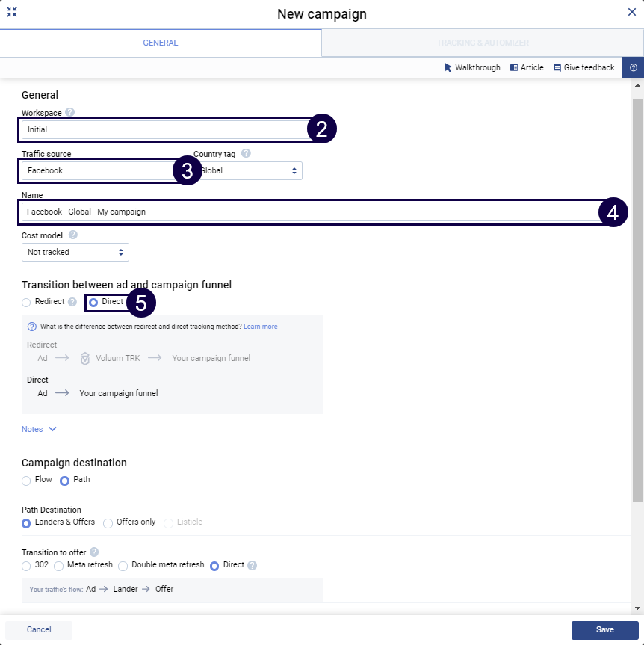Open the Learn more link
Image resolution: width=644 pixels, height=645 pixels.
point(260,327)
